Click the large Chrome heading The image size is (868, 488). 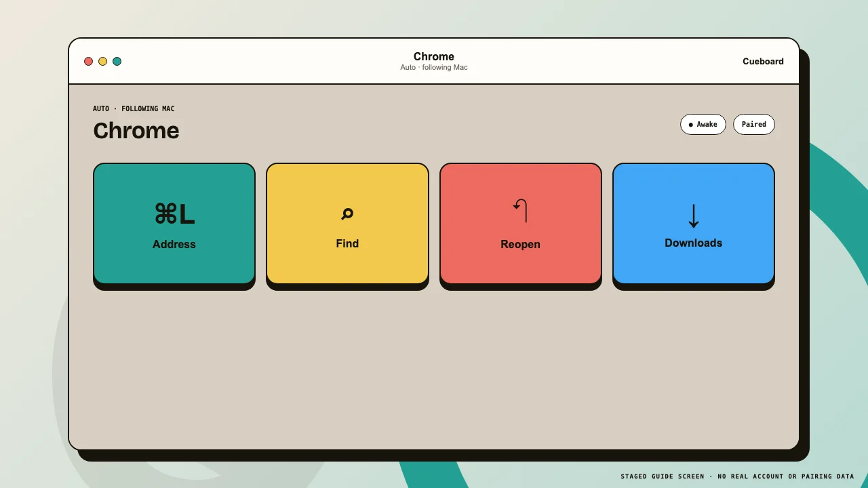[136, 130]
